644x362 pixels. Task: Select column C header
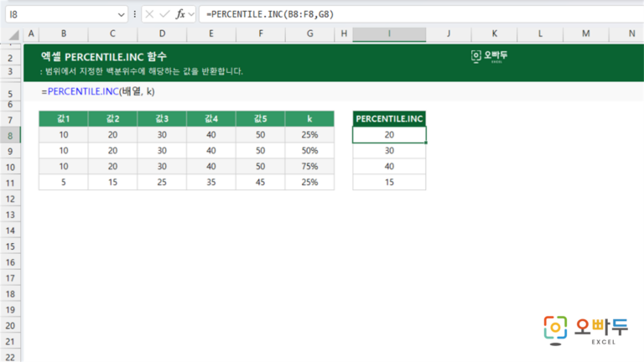click(x=112, y=34)
